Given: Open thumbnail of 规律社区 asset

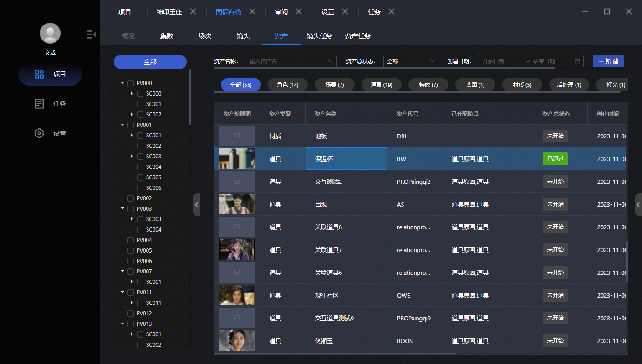Looking at the screenshot, I should 237,295.
